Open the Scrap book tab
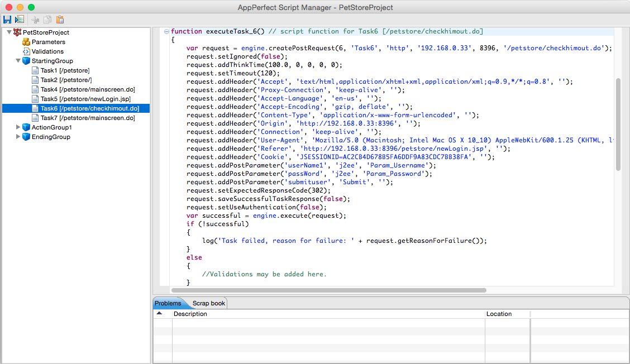Viewport: 630px width, 364px height. click(x=208, y=303)
